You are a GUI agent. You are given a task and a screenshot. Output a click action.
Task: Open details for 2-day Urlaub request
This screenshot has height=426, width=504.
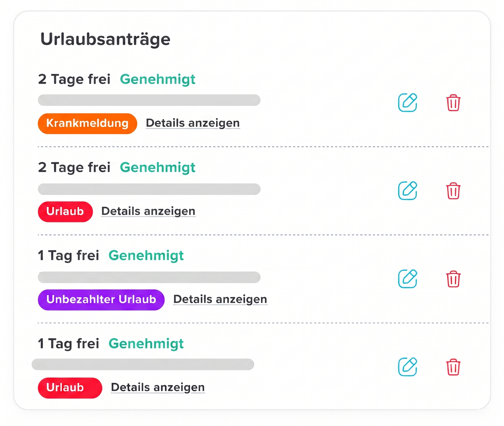coord(148,211)
